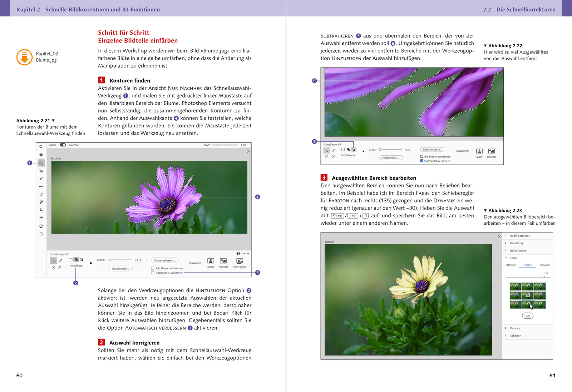572x392 pixels.
Task: Choose new-selection mode left of the active Hinzufügen button
Action: coord(70,260)
